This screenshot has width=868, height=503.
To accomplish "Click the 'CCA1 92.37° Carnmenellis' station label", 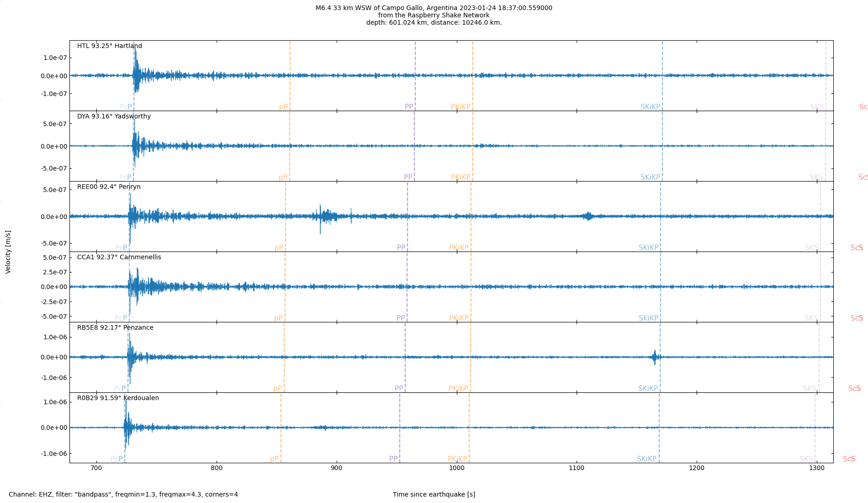I will coord(119,257).
